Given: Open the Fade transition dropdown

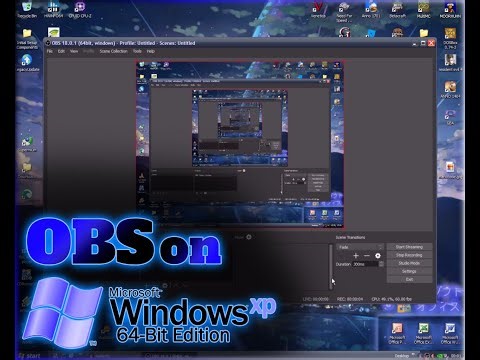Looking at the screenshot, I should click(360, 247).
